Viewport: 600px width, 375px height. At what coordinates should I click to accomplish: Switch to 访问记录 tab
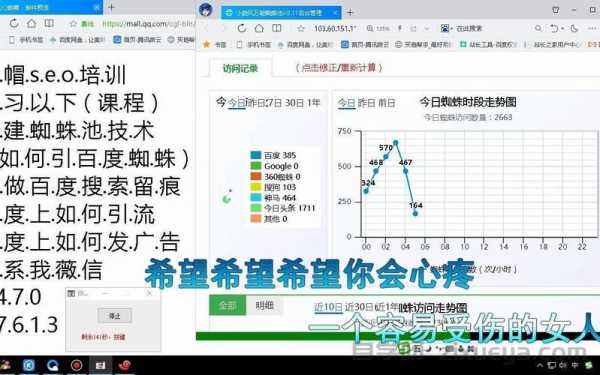pyautogui.click(x=240, y=68)
